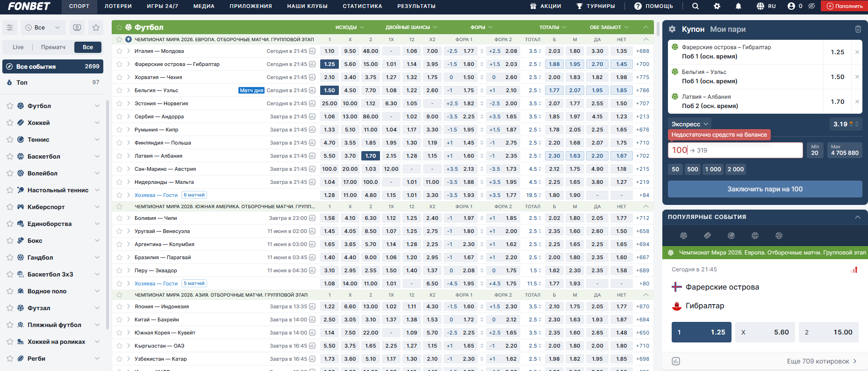868x371 pixels.
Task: Open the search magnifier in top bar
Action: click(695, 6)
